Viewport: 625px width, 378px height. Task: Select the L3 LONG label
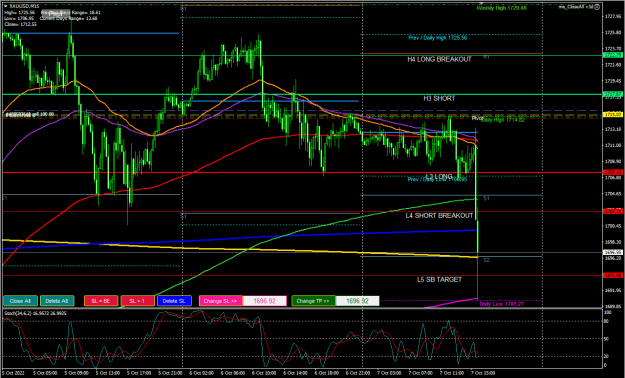pos(438,176)
